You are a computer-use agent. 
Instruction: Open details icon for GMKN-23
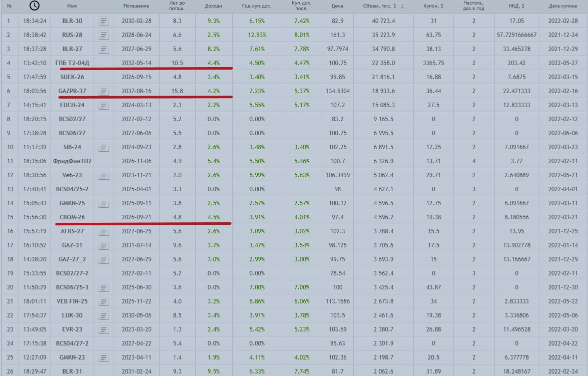(104, 357)
